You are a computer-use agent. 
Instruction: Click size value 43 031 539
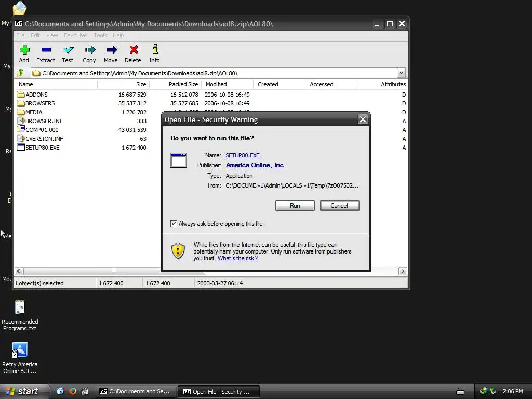(132, 129)
